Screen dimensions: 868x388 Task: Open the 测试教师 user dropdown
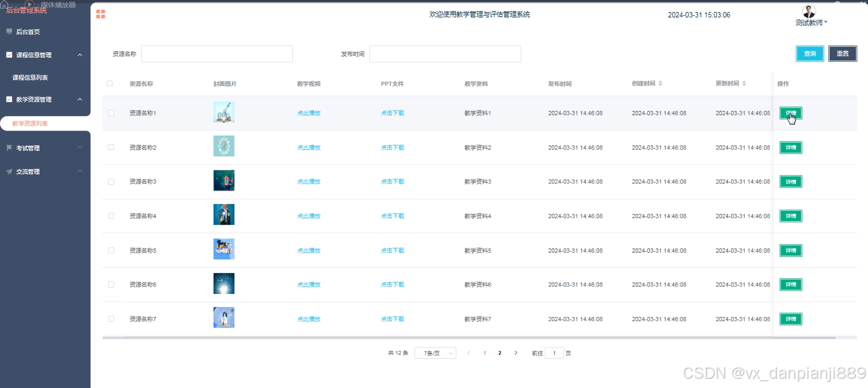point(811,22)
